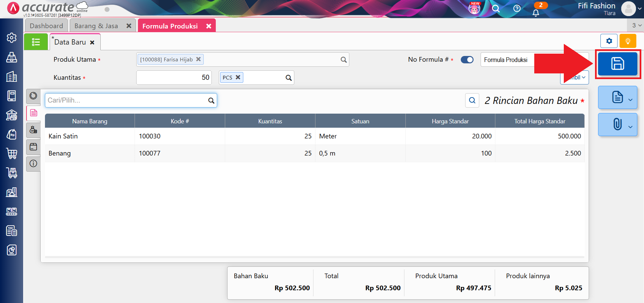The width and height of the screenshot is (644, 303).
Task: Open the notifications bell icon
Action: (x=536, y=13)
